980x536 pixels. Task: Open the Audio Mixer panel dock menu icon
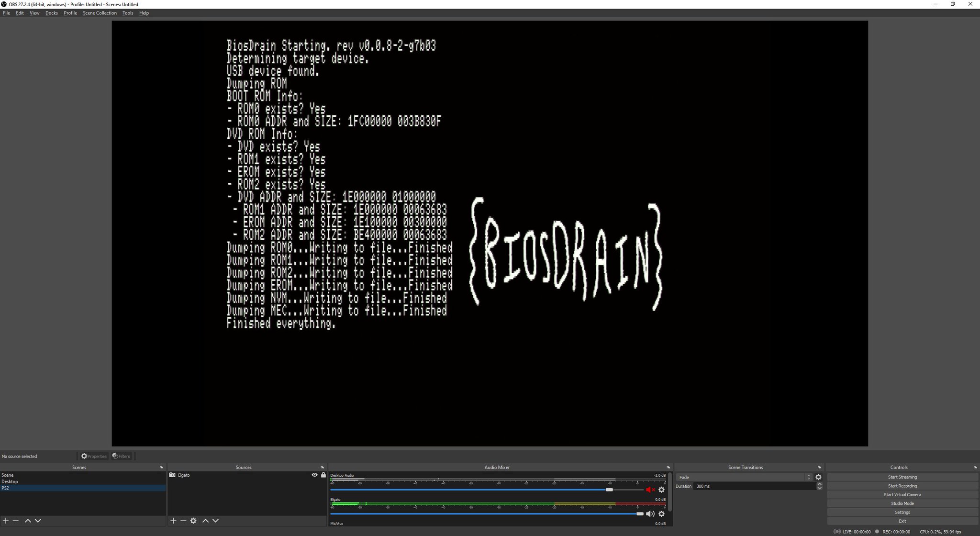pyautogui.click(x=668, y=467)
